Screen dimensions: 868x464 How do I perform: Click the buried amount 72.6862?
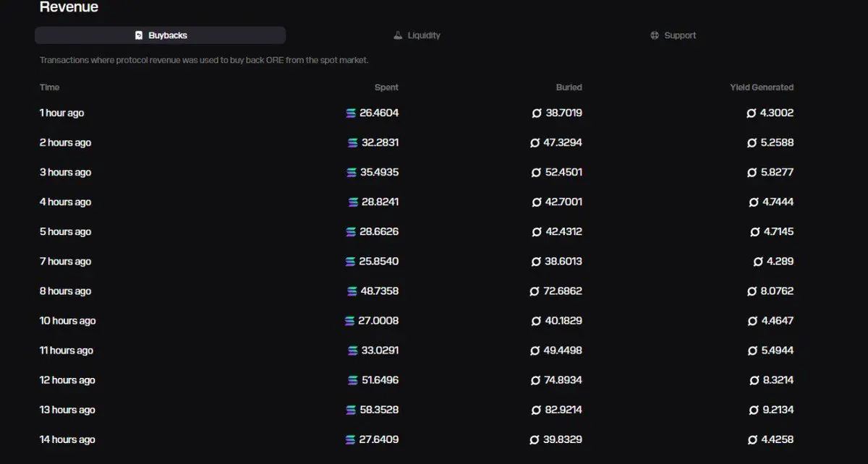pos(562,291)
